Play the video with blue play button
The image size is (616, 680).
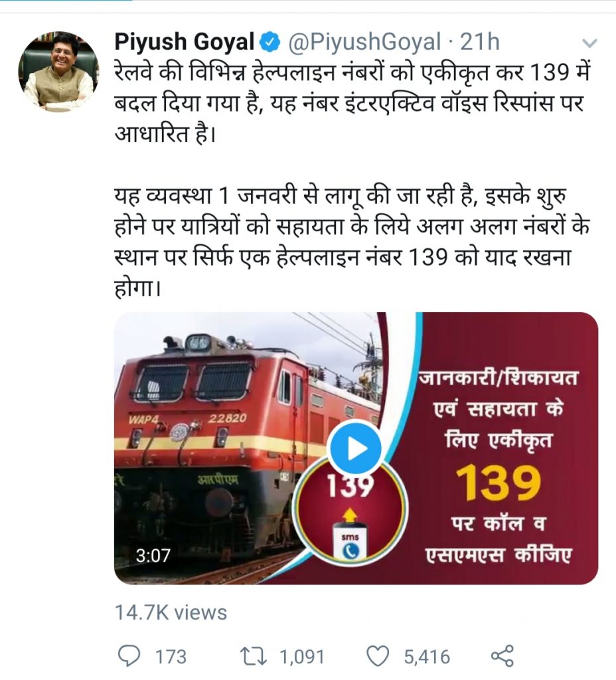tap(355, 449)
